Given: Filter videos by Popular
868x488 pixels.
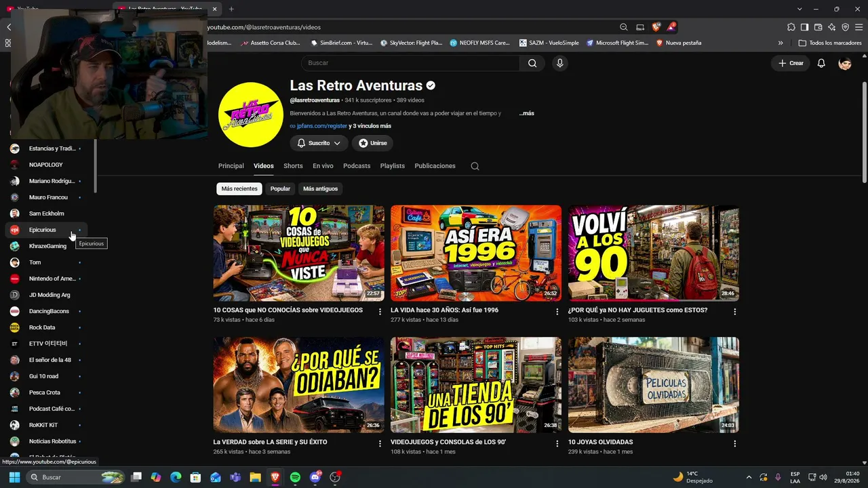Looking at the screenshot, I should (280, 188).
